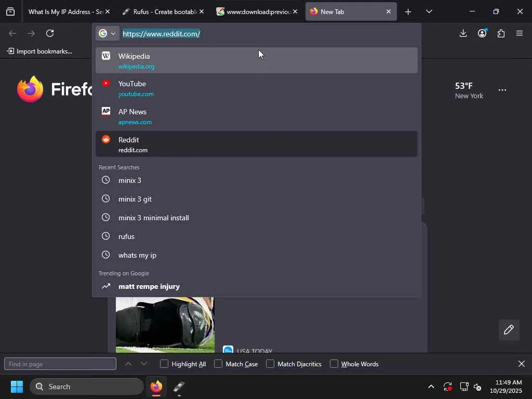Enable Match Case checkbox

[218, 364]
